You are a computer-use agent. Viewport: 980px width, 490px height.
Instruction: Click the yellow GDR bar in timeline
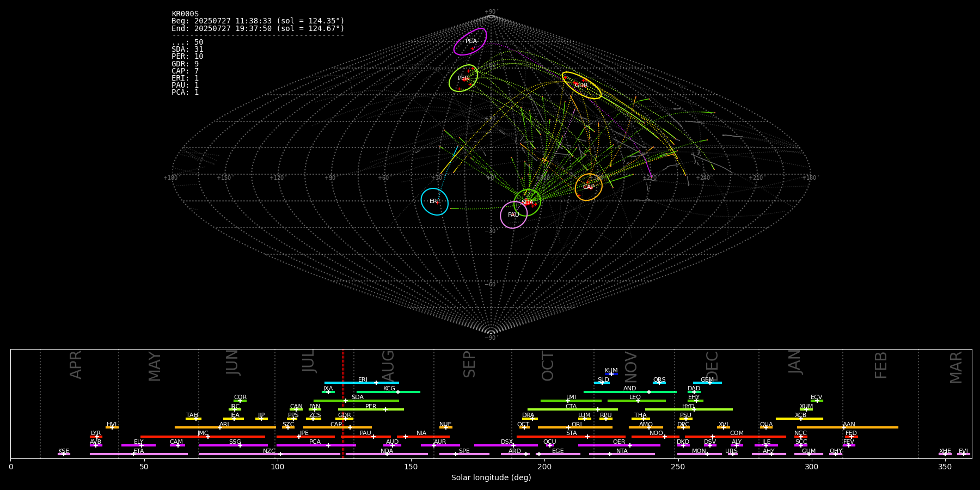pos(344,418)
